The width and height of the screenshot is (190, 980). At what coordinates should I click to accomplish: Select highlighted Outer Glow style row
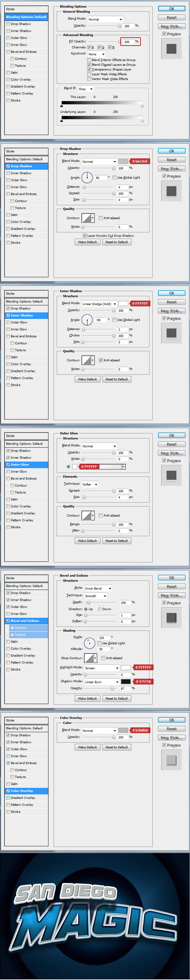pyautogui.click(x=26, y=464)
